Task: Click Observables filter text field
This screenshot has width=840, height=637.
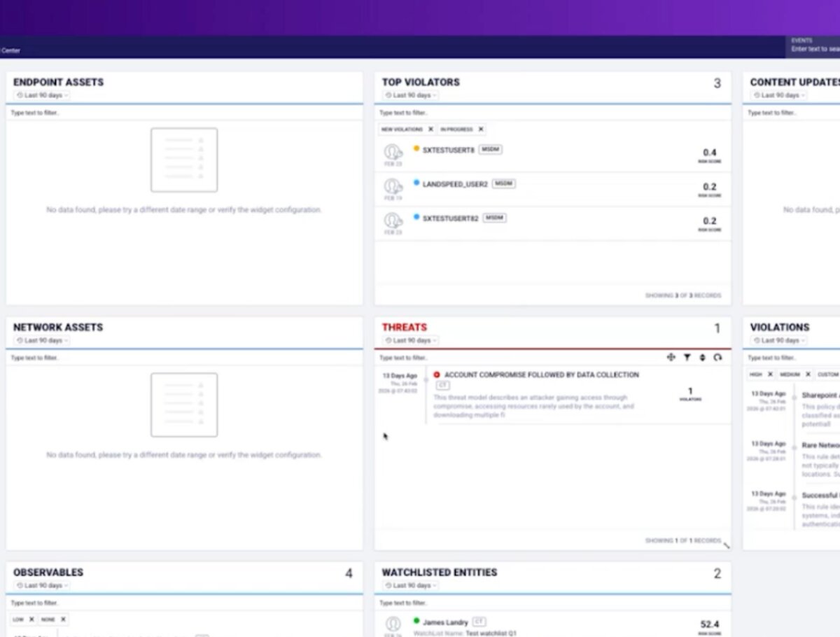Action: [x=184, y=603]
